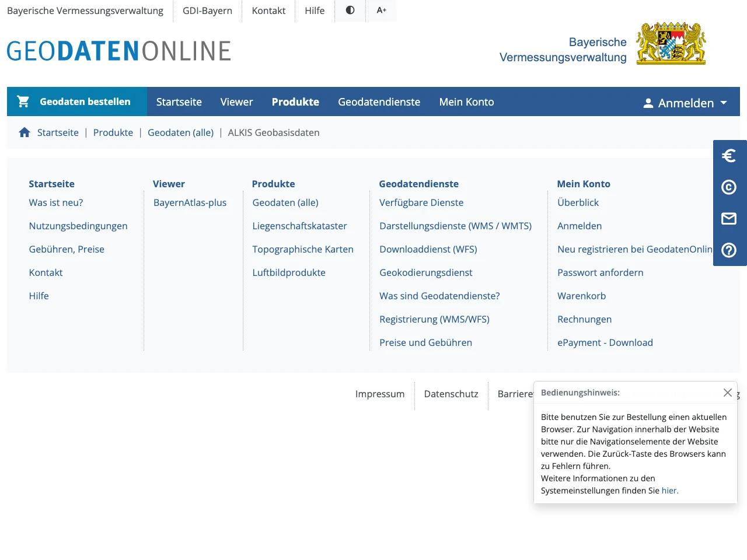
Task: Open Preise und Gebühren link
Action: tap(426, 342)
